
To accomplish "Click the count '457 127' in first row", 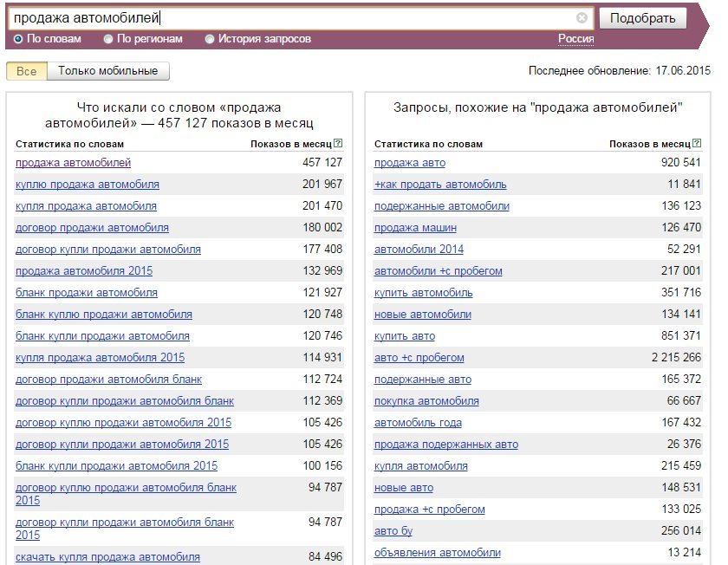I will 322,163.
